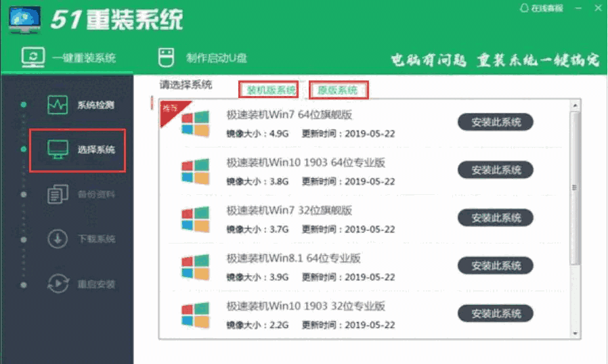The height and width of the screenshot is (364, 608).
Task: Install 极速装机Win7 32位旗舰版 system
Action: (x=495, y=218)
